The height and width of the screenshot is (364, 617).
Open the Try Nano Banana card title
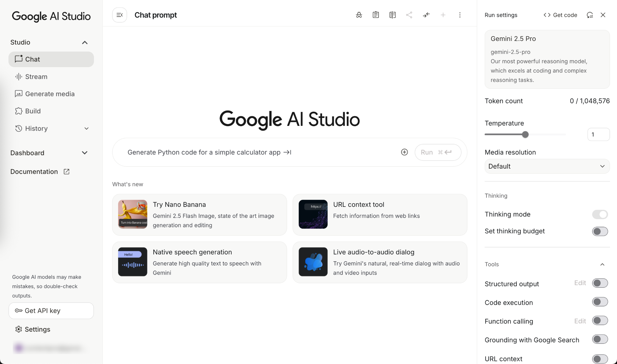coord(179,205)
